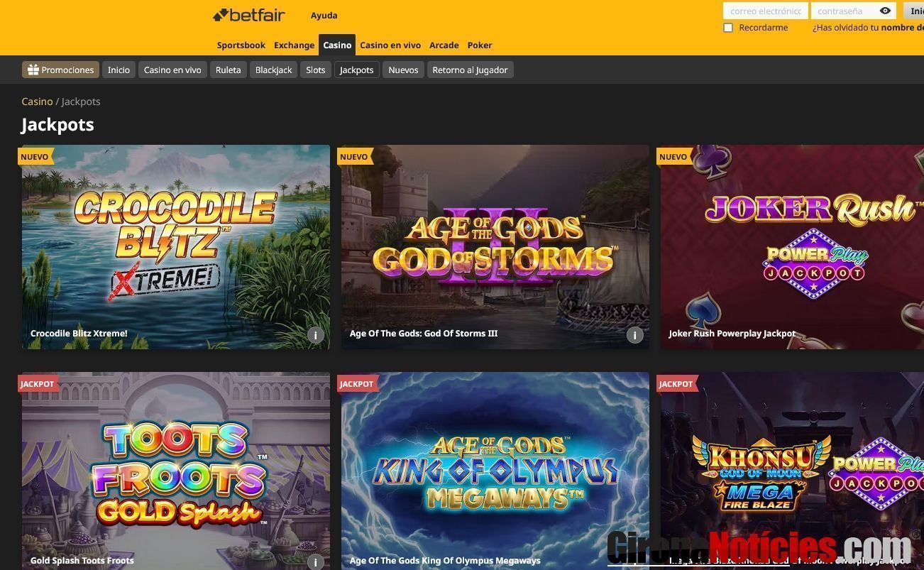Go to the Exchange tab
This screenshot has height=570, width=924.
coord(294,45)
